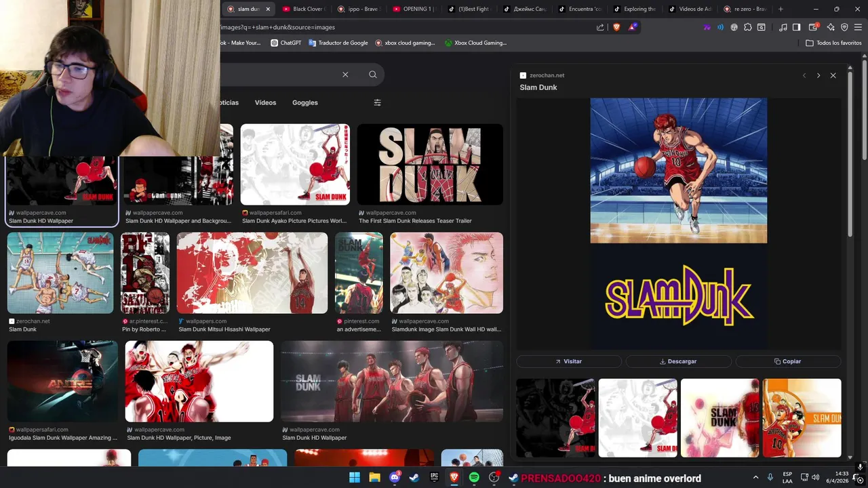
Task: Select the Iguodala Slam Dunk Wallpaper Amazing thumbnail
Action: (x=62, y=381)
